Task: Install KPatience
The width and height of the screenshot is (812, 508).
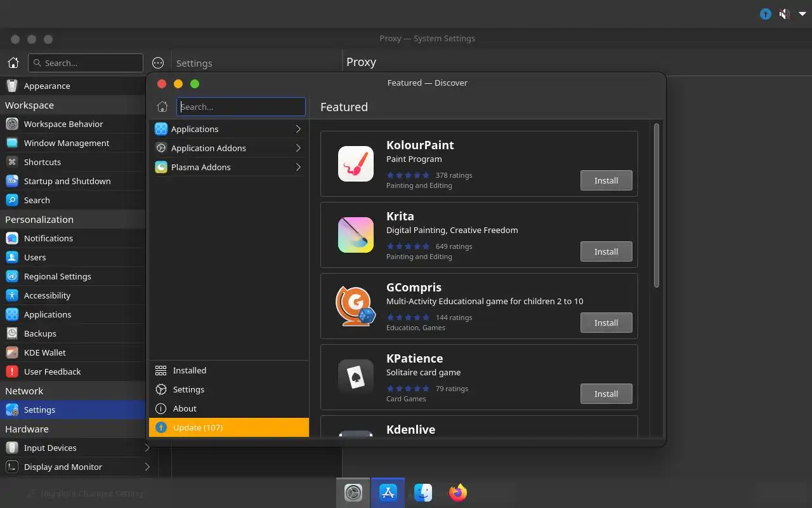Action: [x=606, y=394]
